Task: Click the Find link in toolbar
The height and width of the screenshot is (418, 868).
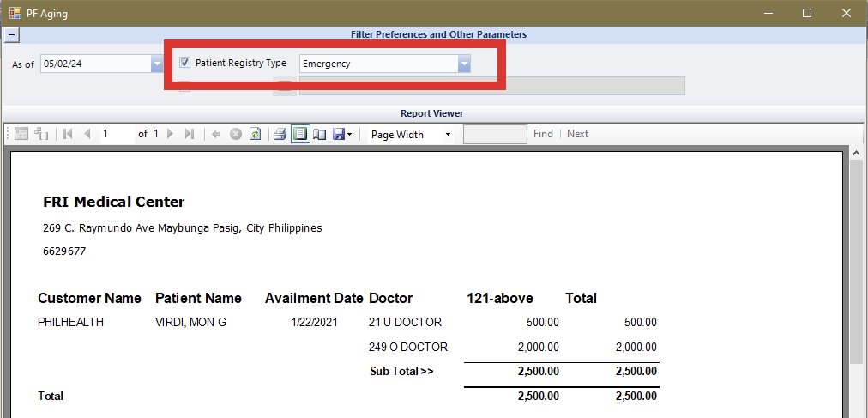Action: [543, 134]
